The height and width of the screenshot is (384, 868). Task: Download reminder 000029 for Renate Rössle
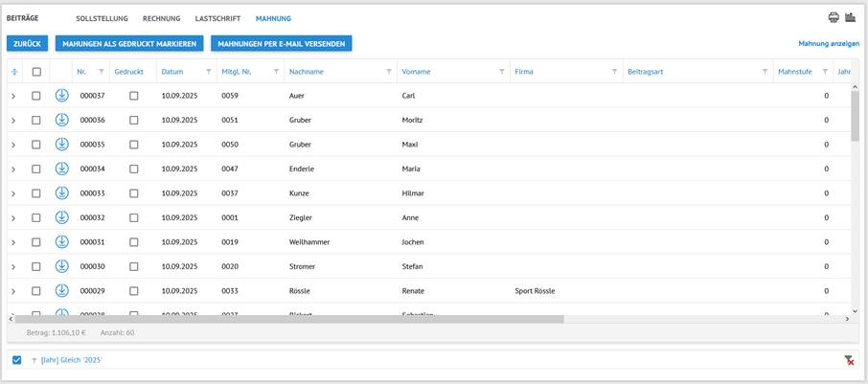click(61, 290)
